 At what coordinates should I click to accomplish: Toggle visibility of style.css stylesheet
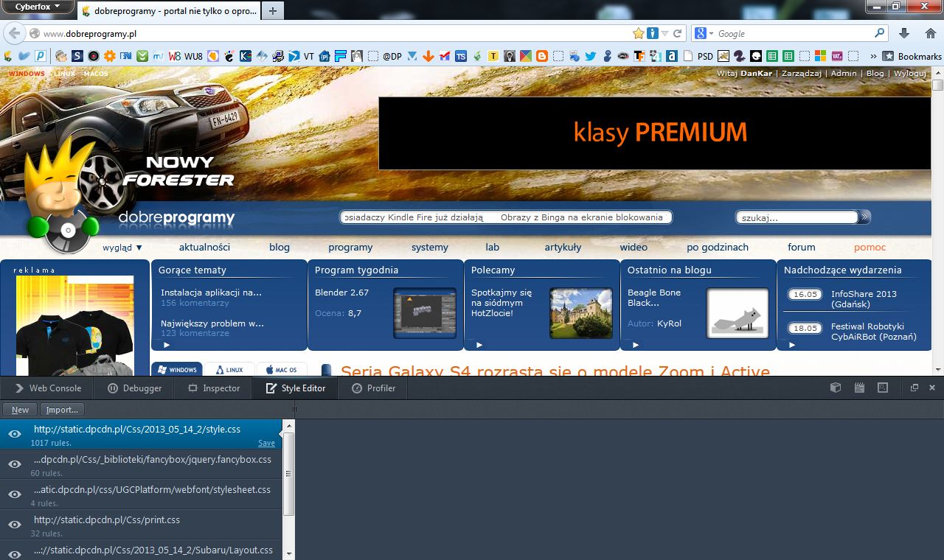tap(14, 434)
